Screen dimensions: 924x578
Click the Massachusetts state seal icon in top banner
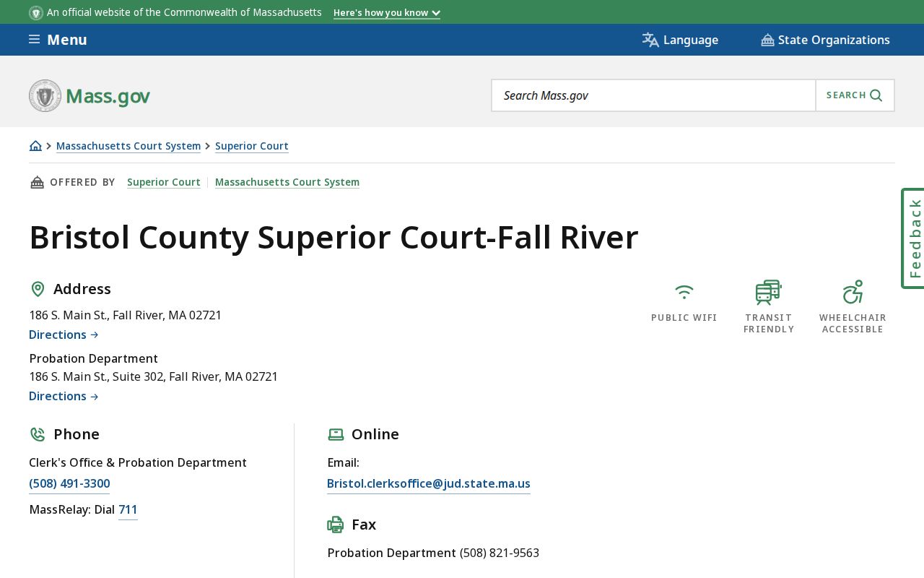point(36,13)
